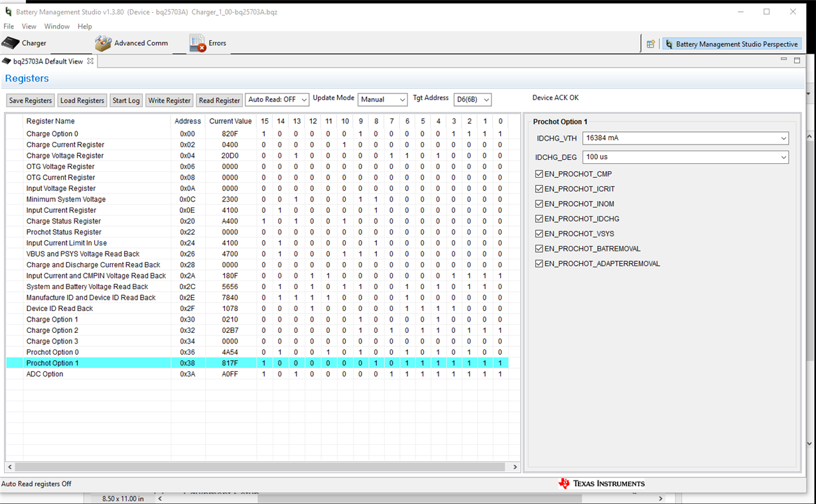Select the Charge Option 3 row
The width and height of the screenshot is (816, 504).
(x=257, y=342)
